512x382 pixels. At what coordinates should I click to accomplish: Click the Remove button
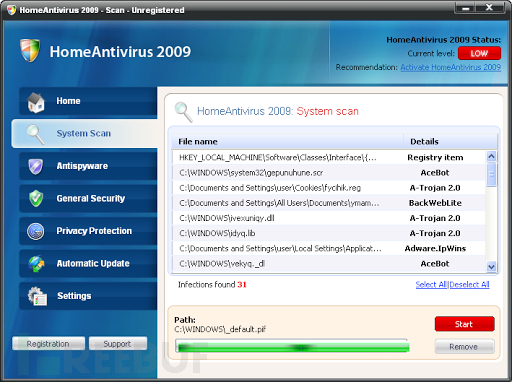pyautogui.click(x=464, y=347)
